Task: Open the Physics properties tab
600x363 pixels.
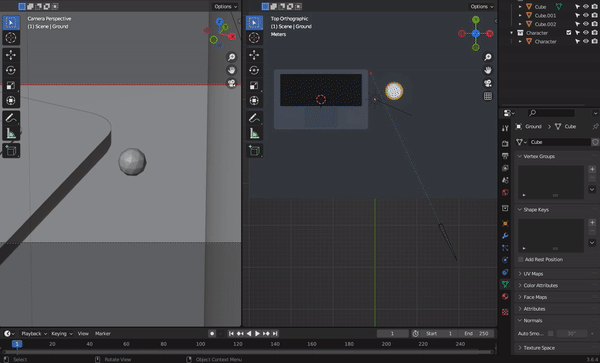Action: click(x=505, y=260)
